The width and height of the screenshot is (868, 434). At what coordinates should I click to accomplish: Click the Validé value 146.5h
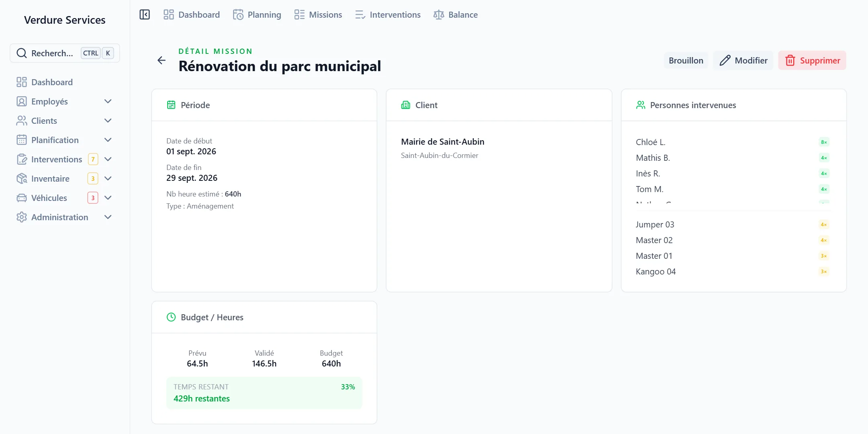pos(264,364)
